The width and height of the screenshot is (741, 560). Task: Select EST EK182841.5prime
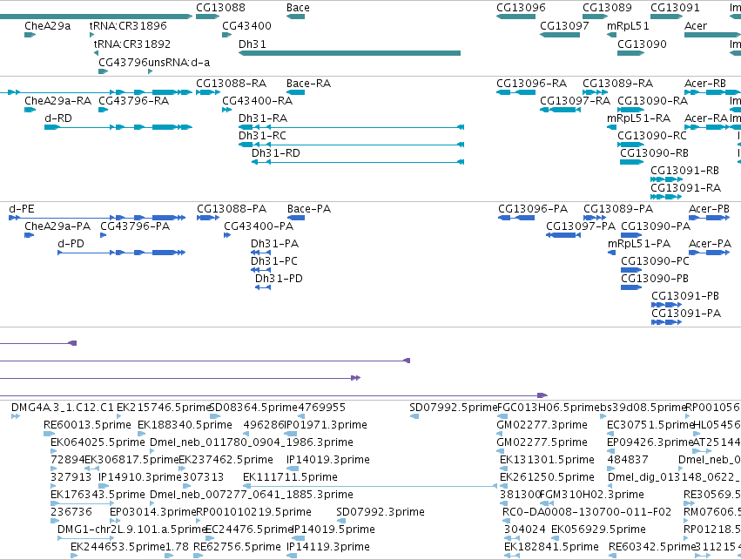pyautogui.click(x=551, y=547)
